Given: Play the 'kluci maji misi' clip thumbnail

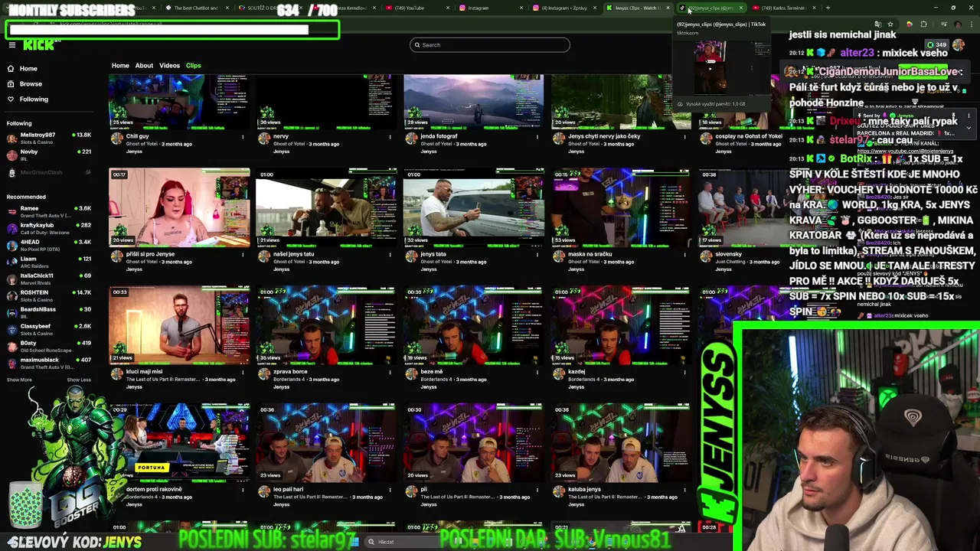Looking at the screenshot, I should coord(179,325).
